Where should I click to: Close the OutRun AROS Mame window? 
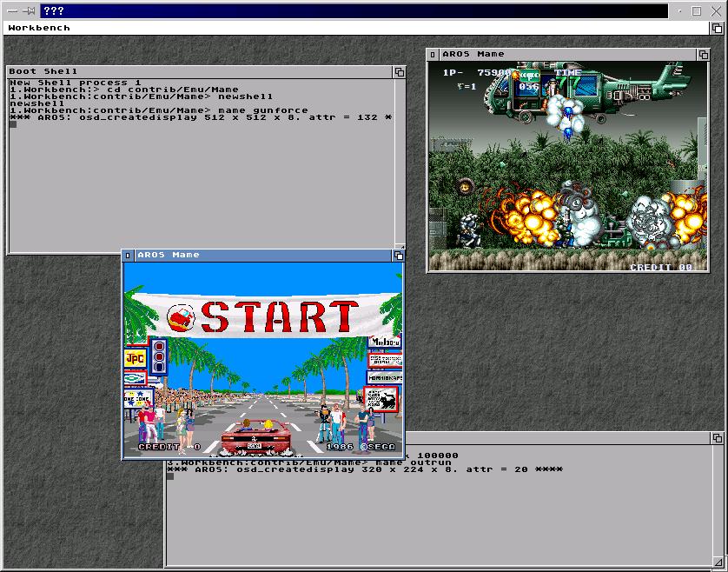[x=128, y=255]
